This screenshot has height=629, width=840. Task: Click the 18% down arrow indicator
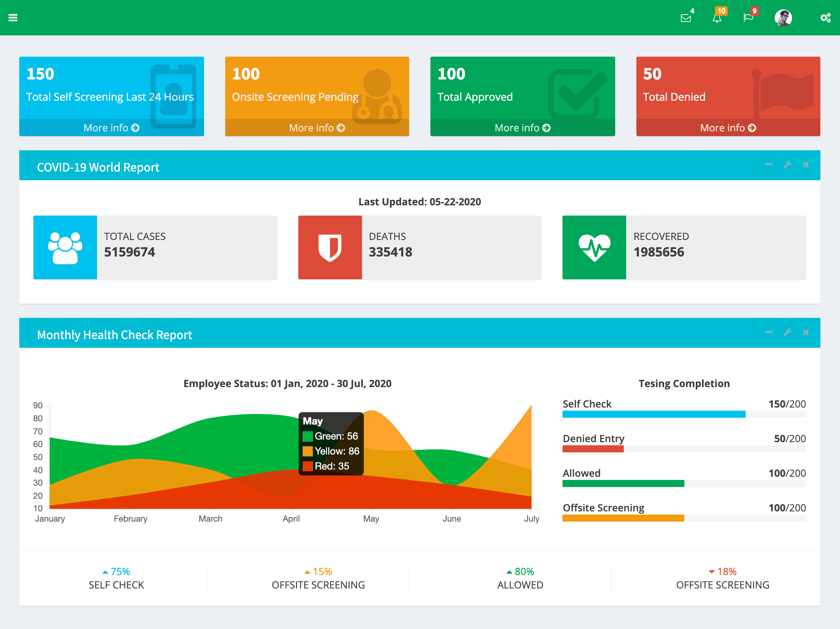[x=711, y=572]
